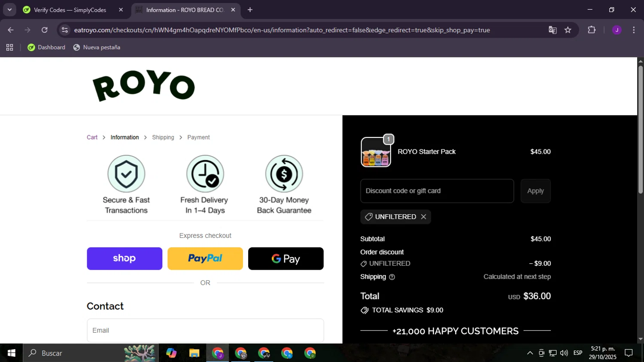Screen dimensions: 644x362
Task: Click the Buscar taskbar search box
Action: tap(90, 353)
